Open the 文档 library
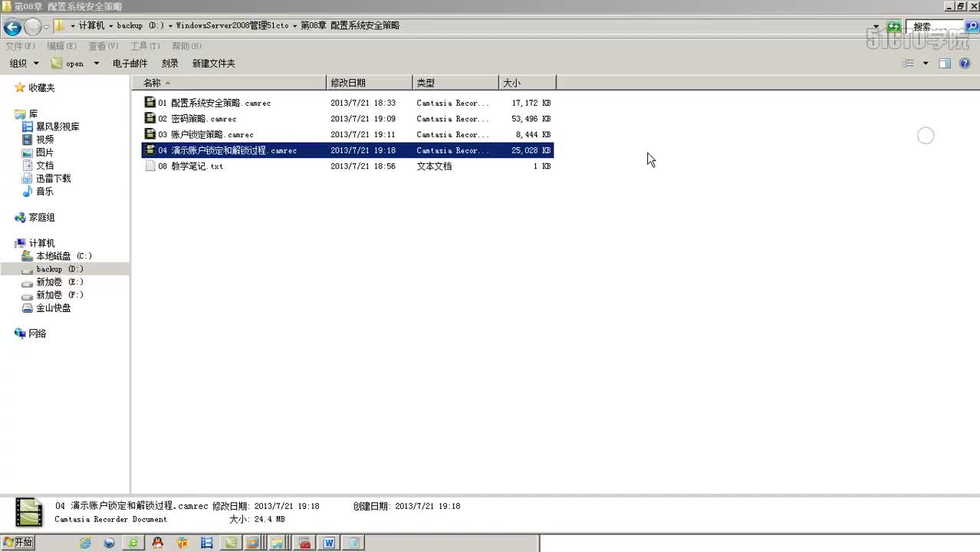This screenshot has height=552, width=980. point(44,166)
